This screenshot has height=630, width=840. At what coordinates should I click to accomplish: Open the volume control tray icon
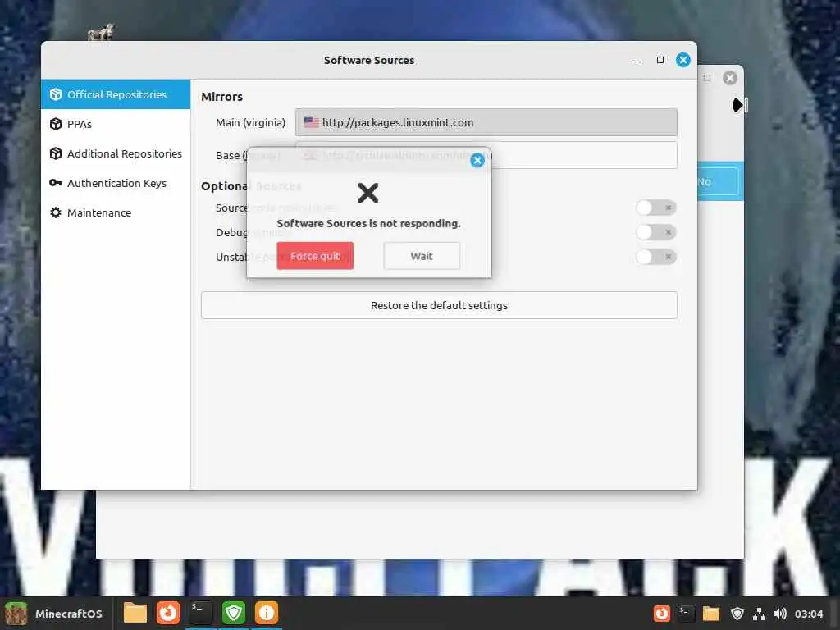click(x=780, y=614)
